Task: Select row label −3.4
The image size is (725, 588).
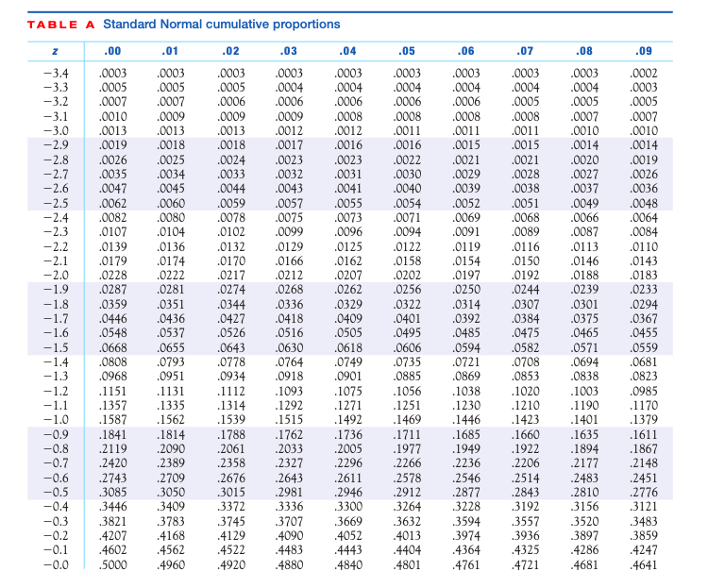Action: 56,73
